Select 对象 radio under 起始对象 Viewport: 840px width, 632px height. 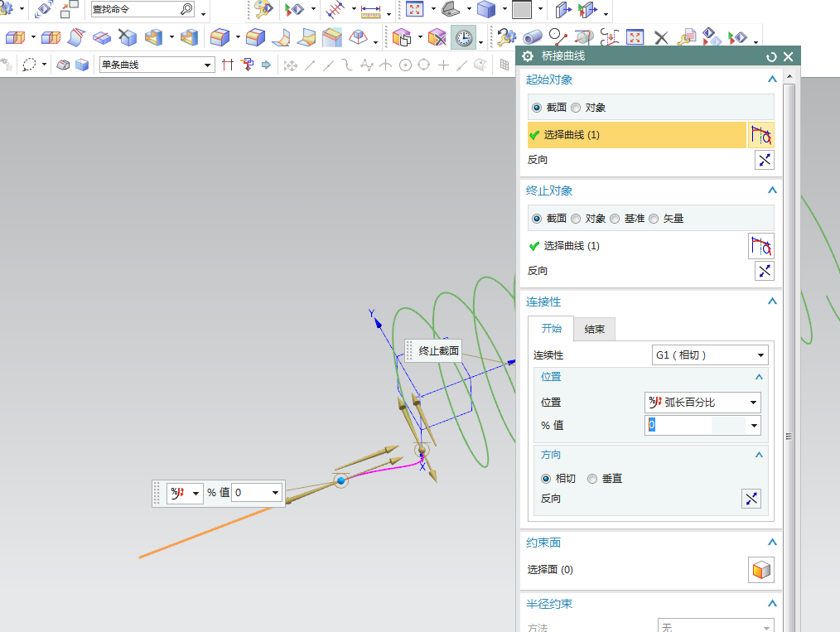[x=576, y=108]
